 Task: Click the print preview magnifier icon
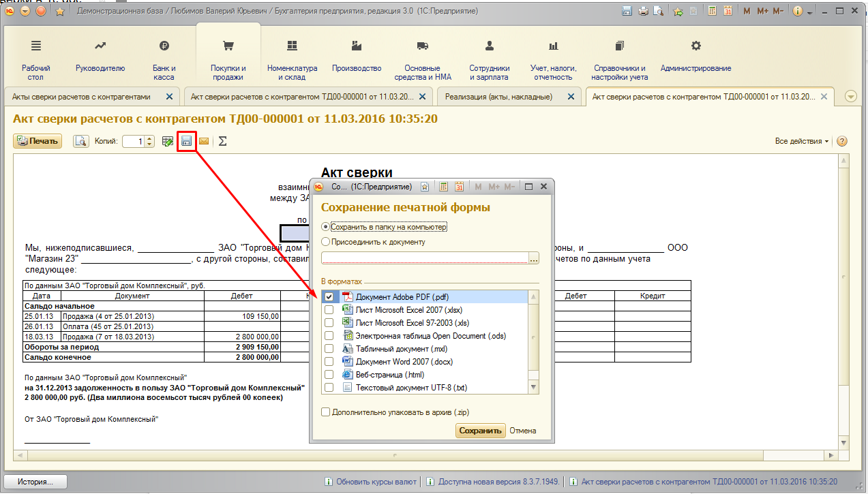click(81, 141)
